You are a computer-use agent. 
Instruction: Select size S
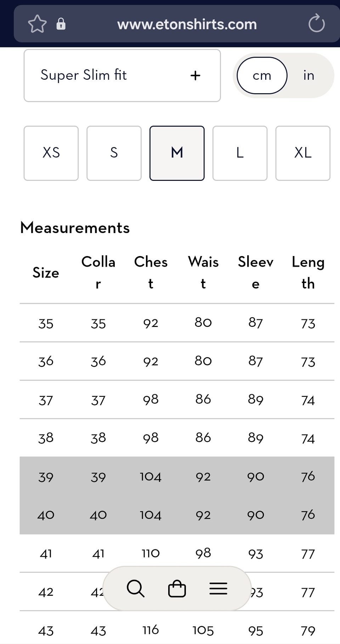114,153
